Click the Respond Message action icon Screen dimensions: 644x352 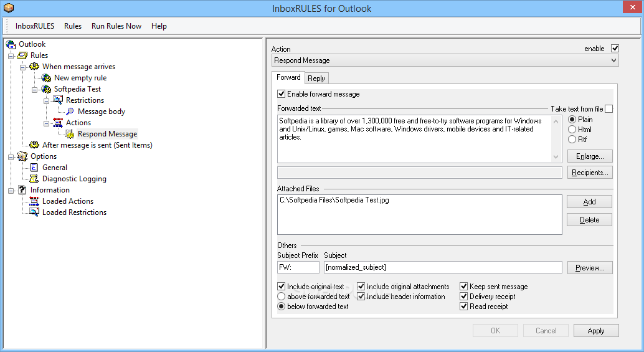click(70, 134)
